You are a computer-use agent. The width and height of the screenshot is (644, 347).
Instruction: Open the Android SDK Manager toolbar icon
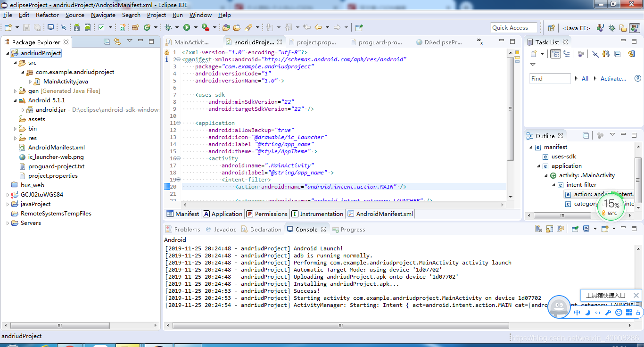77,28
